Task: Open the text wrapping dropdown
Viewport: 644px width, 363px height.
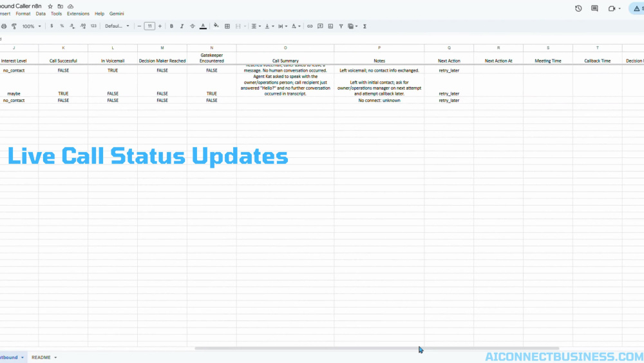Action: (283, 26)
